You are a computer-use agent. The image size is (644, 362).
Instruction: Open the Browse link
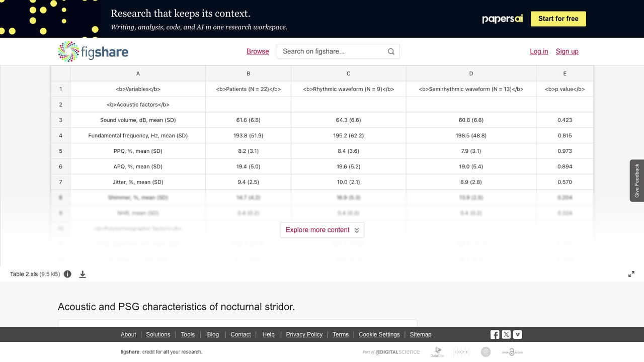(x=258, y=51)
